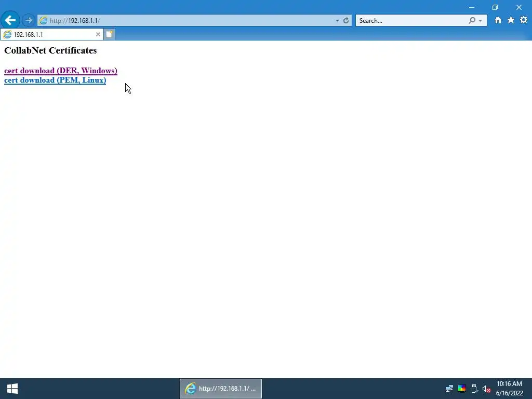Restore down the Internet Explorer window
Screen dimensions: 532x399
point(495,7)
